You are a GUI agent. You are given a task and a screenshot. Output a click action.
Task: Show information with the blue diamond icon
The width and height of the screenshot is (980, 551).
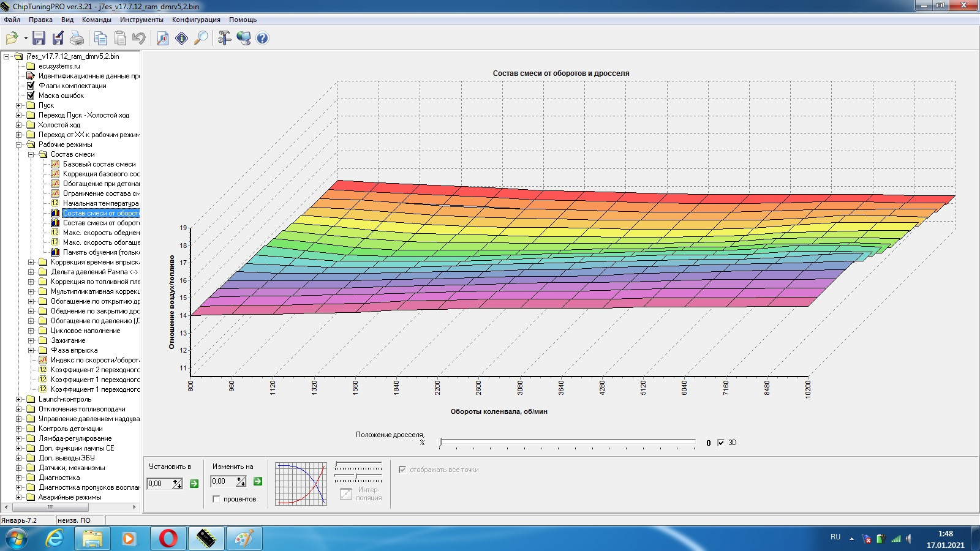click(182, 39)
